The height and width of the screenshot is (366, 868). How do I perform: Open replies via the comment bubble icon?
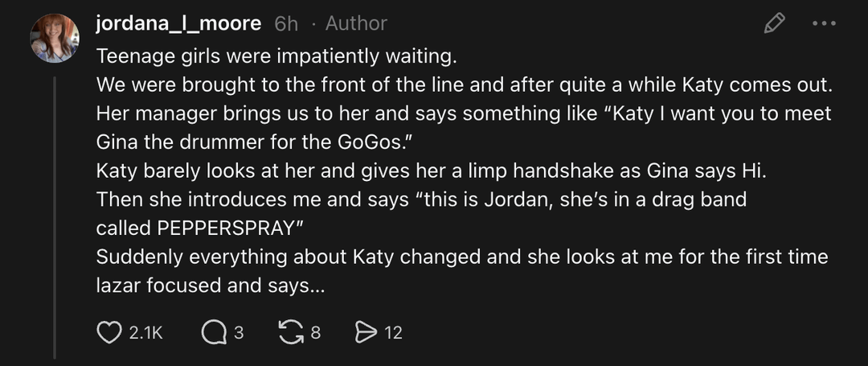(x=213, y=332)
